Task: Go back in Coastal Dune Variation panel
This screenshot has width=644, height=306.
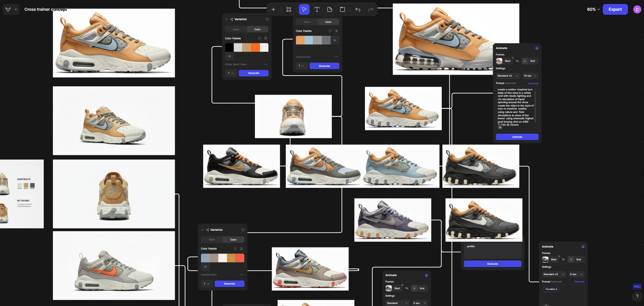Action: [202, 230]
